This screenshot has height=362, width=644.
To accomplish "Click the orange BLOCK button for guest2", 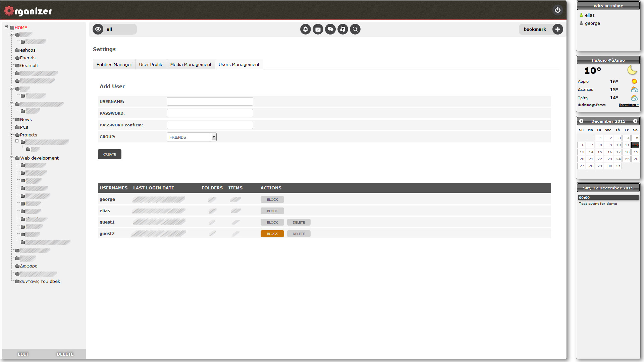I will (272, 234).
